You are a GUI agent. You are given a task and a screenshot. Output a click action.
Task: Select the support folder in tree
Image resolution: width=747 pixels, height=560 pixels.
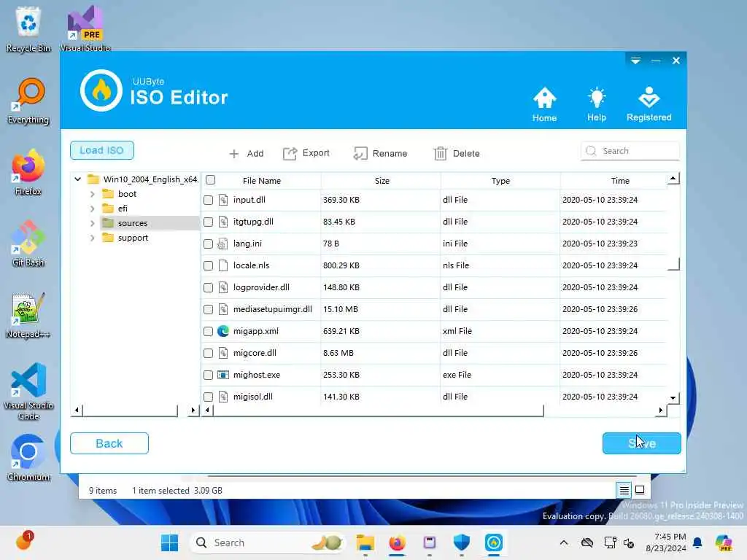click(125, 238)
